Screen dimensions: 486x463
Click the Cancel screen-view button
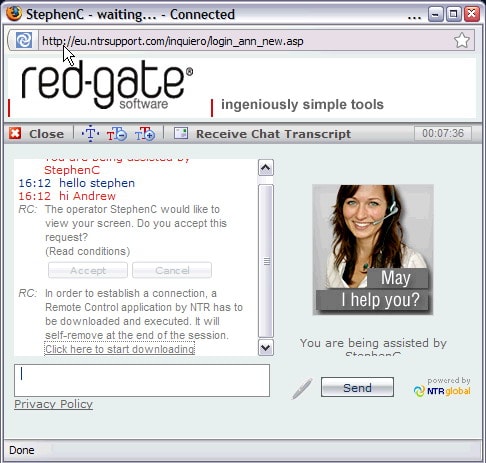[x=172, y=270]
